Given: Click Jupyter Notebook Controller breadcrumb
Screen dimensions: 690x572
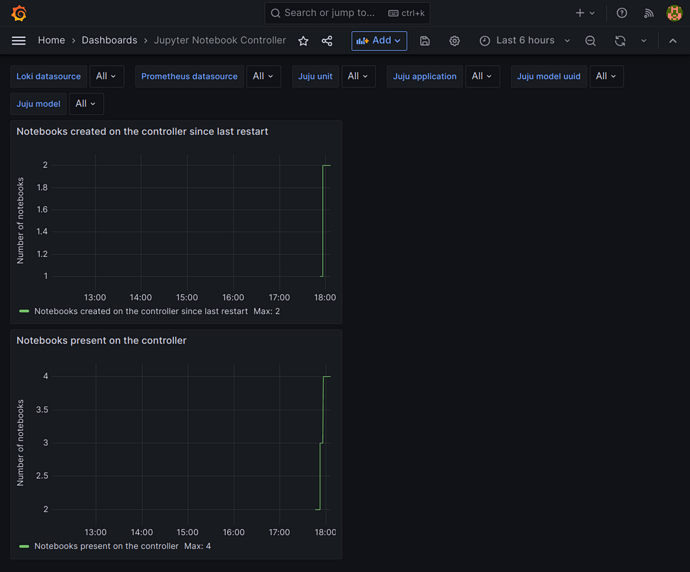Looking at the screenshot, I should coord(220,40).
